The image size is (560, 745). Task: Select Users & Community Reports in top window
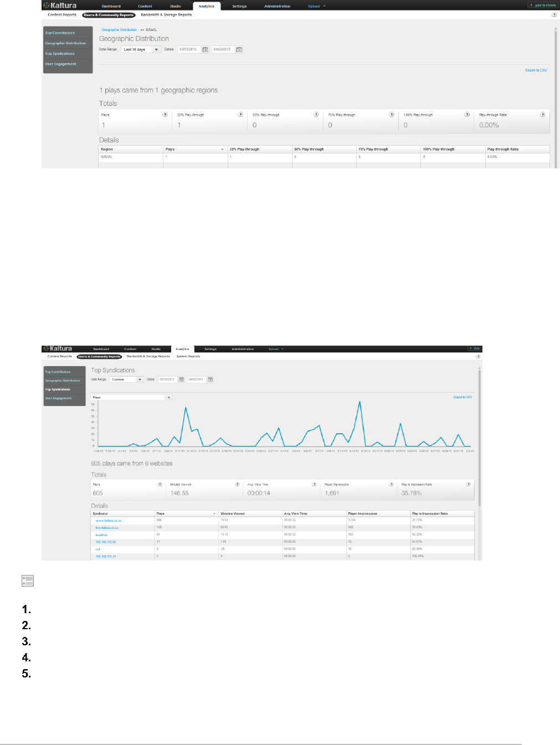click(109, 15)
